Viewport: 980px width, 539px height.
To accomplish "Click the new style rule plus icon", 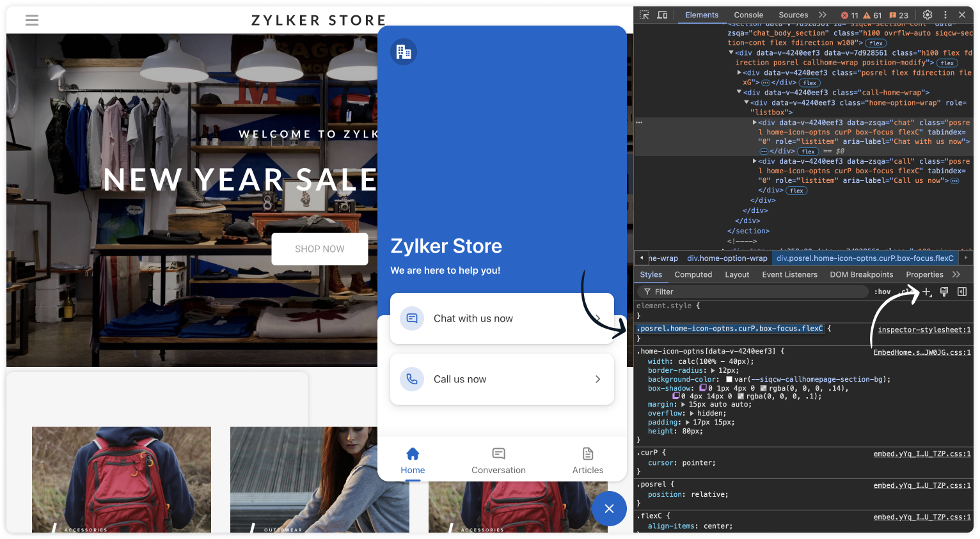I will click(x=926, y=292).
